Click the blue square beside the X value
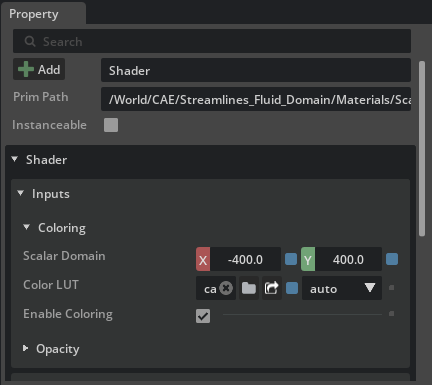This screenshot has height=385, width=432. click(x=291, y=259)
